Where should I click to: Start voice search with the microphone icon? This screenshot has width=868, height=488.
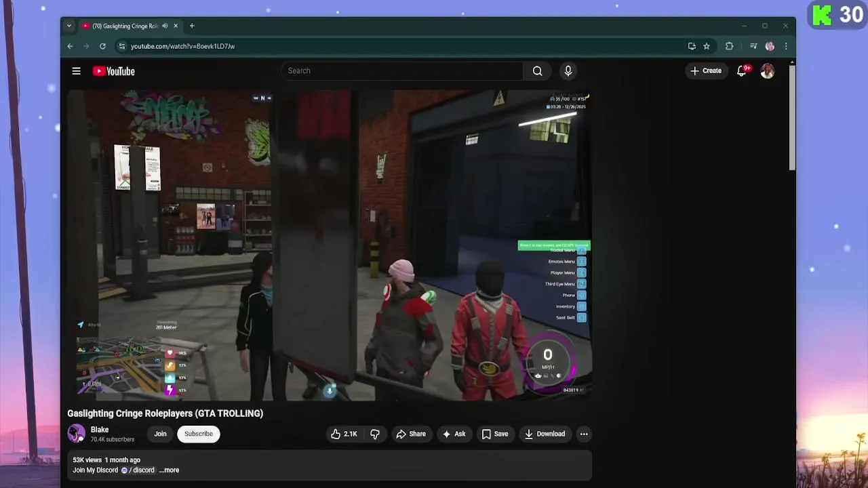pyautogui.click(x=568, y=70)
